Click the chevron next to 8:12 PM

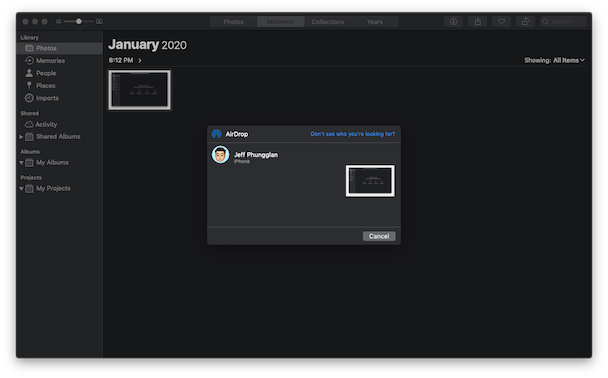tap(140, 60)
